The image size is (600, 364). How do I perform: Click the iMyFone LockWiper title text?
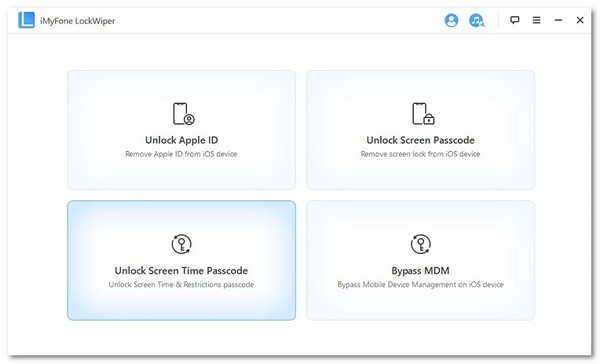tap(78, 21)
